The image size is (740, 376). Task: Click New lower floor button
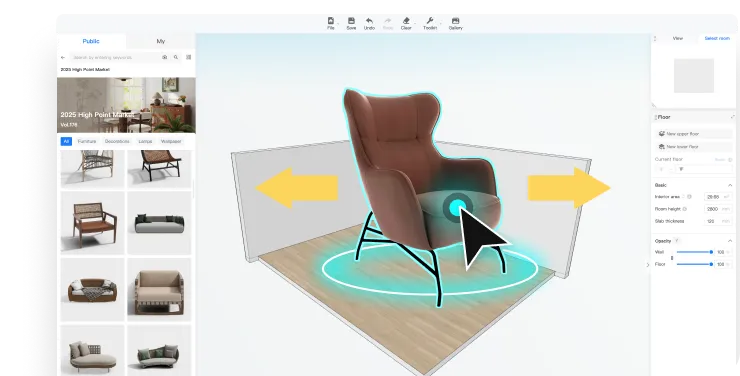click(694, 147)
